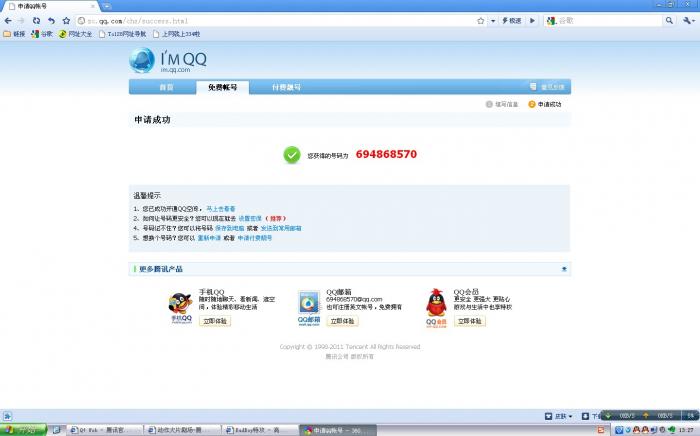Switch to the 申请QQ帐号 taskbar window
Image resolution: width=700 pixels, height=436 pixels.
click(338, 430)
